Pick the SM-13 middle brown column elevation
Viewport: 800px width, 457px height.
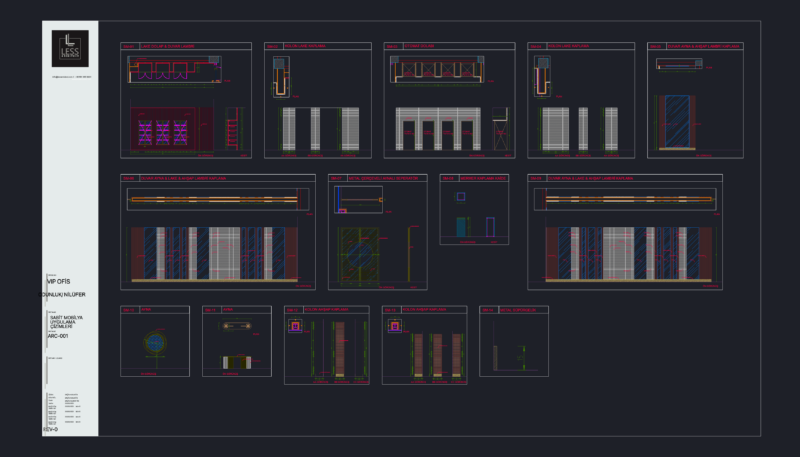437,356
